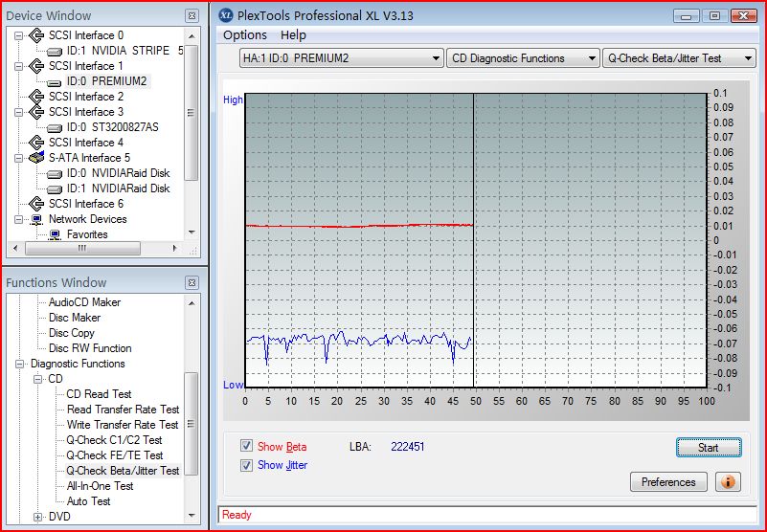This screenshot has height=532, width=767.
Task: Select the ID:0 PREMIUM2 device row
Action: 106,81
